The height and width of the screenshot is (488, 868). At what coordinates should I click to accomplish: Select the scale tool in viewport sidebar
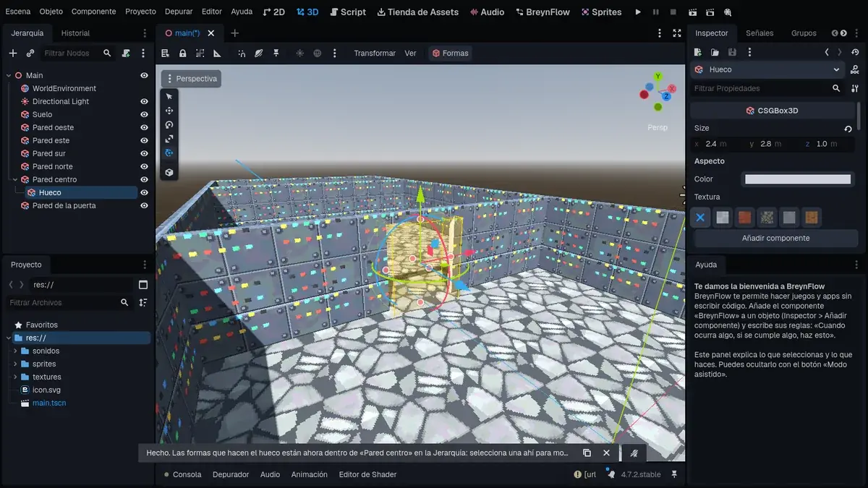[169, 139]
